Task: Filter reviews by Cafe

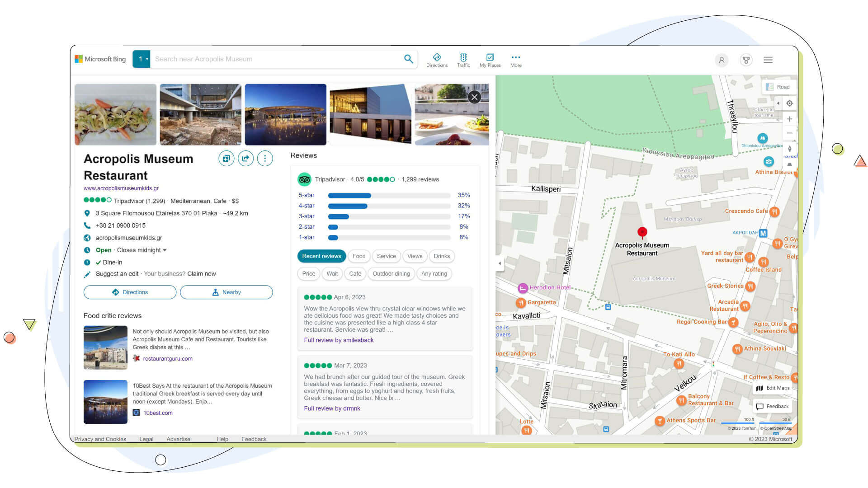Action: point(355,274)
